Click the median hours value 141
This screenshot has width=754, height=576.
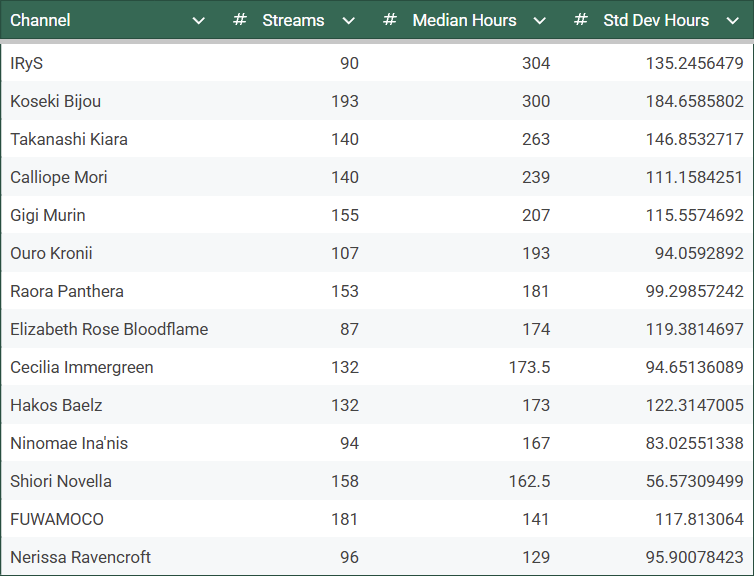(x=536, y=519)
